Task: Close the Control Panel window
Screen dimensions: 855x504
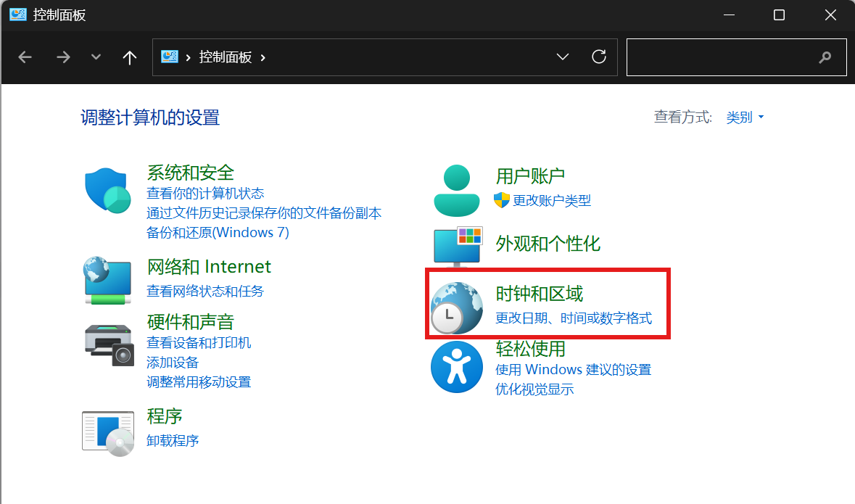Action: click(830, 15)
